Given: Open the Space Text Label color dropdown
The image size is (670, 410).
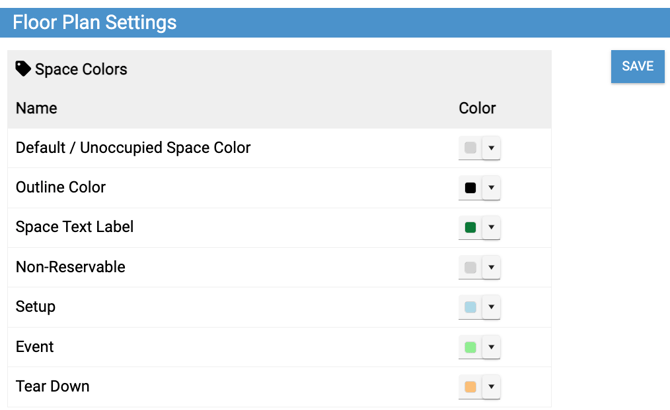Looking at the screenshot, I should click(x=491, y=228).
